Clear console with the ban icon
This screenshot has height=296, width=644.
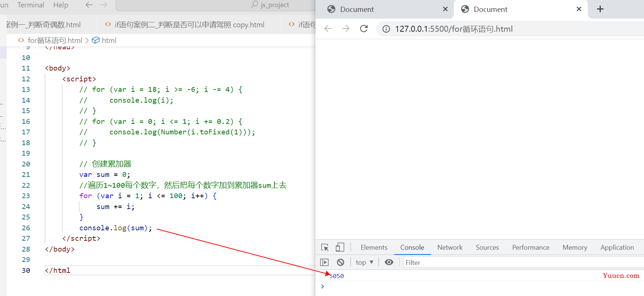tap(341, 262)
